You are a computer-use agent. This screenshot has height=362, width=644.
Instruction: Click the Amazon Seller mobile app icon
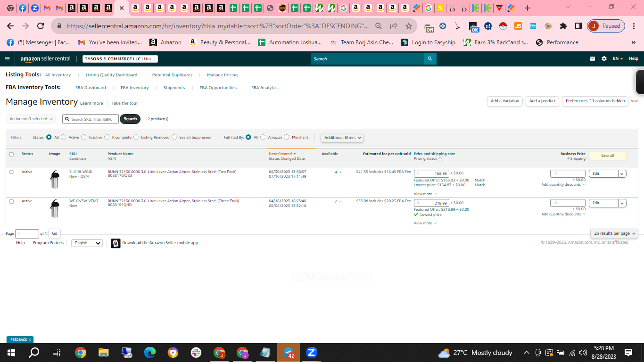click(x=116, y=243)
